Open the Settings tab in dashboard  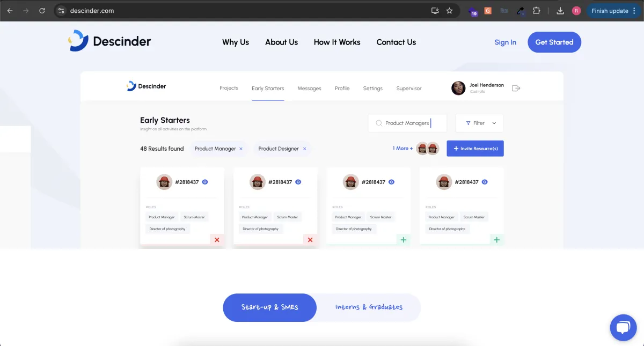click(x=372, y=89)
